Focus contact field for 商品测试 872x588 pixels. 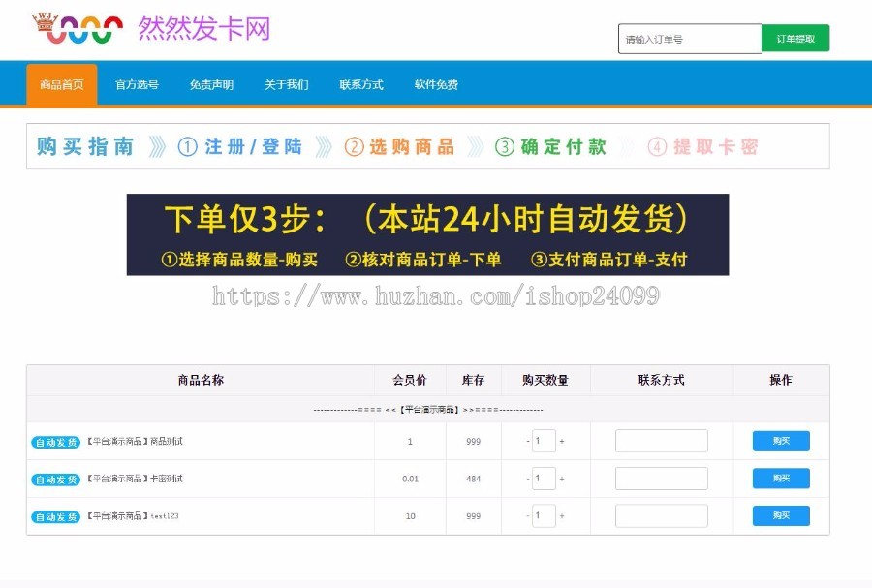click(x=661, y=441)
